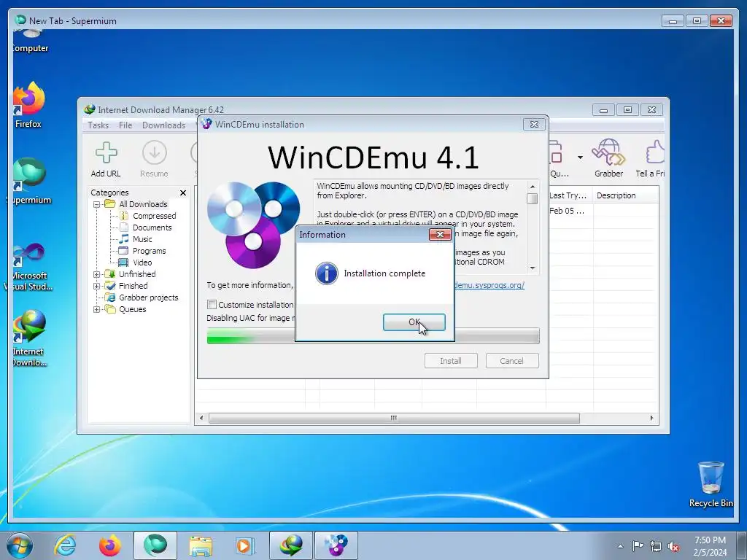
Task: Close the WinCDEmu installation window
Action: coord(534,124)
